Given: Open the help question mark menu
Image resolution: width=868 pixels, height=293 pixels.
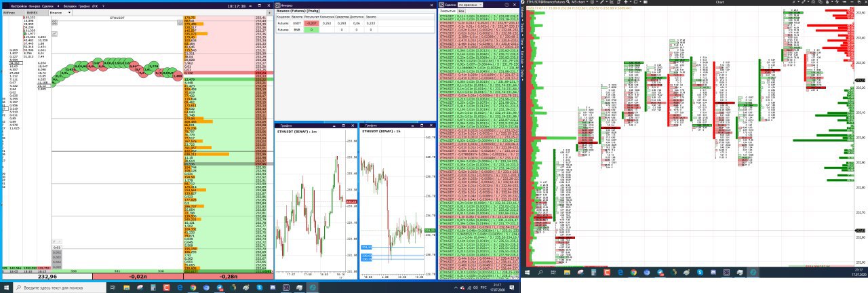Looking at the screenshot, I should click(x=103, y=6).
